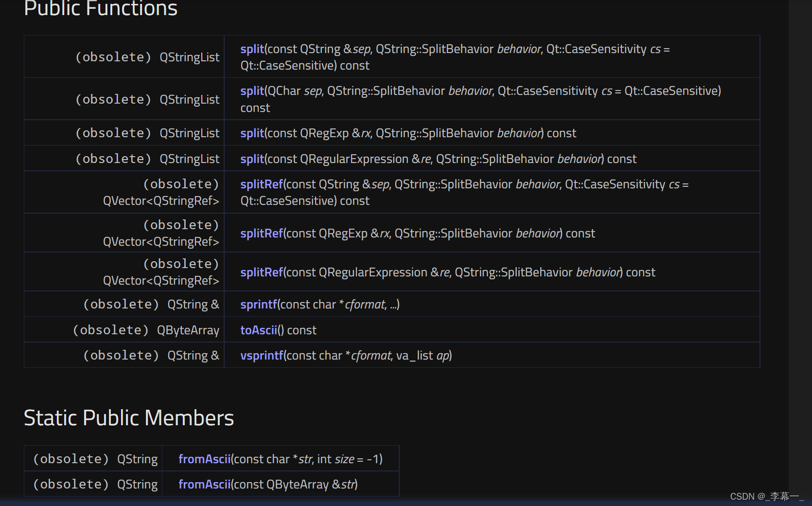Open the toAscii function link
The width and height of the screenshot is (812, 506).
point(259,330)
